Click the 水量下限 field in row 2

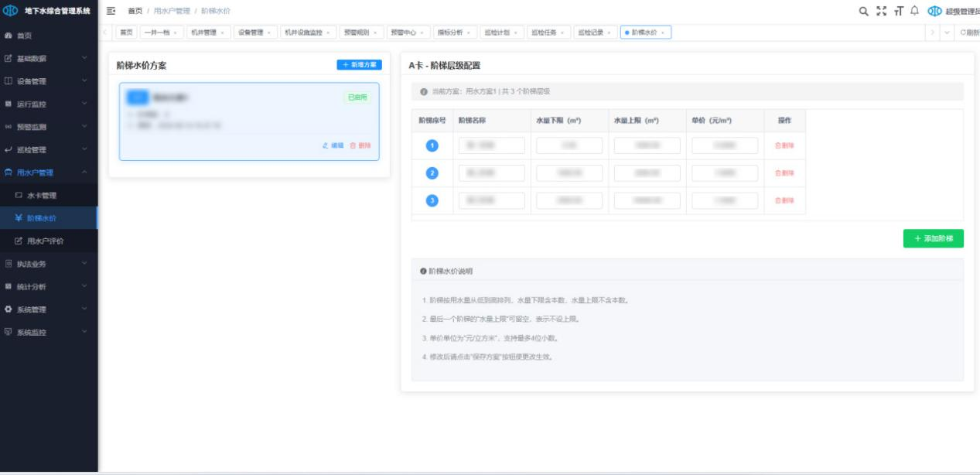click(x=569, y=173)
